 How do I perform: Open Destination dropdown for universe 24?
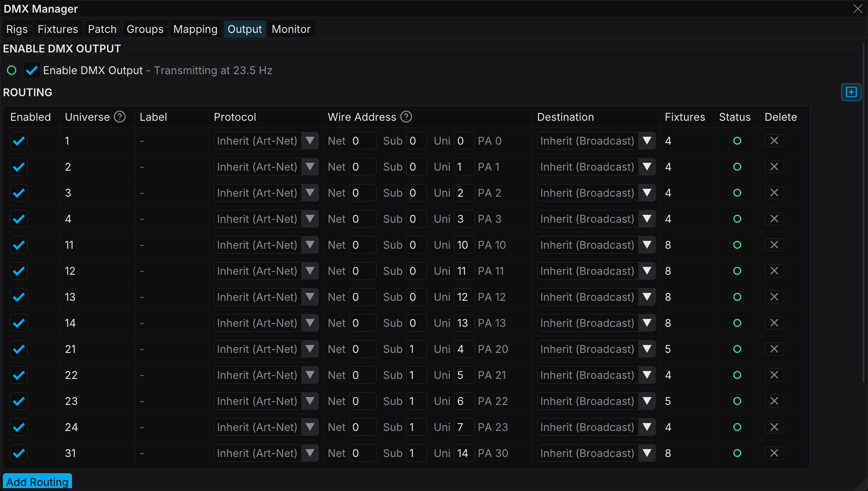pyautogui.click(x=596, y=427)
